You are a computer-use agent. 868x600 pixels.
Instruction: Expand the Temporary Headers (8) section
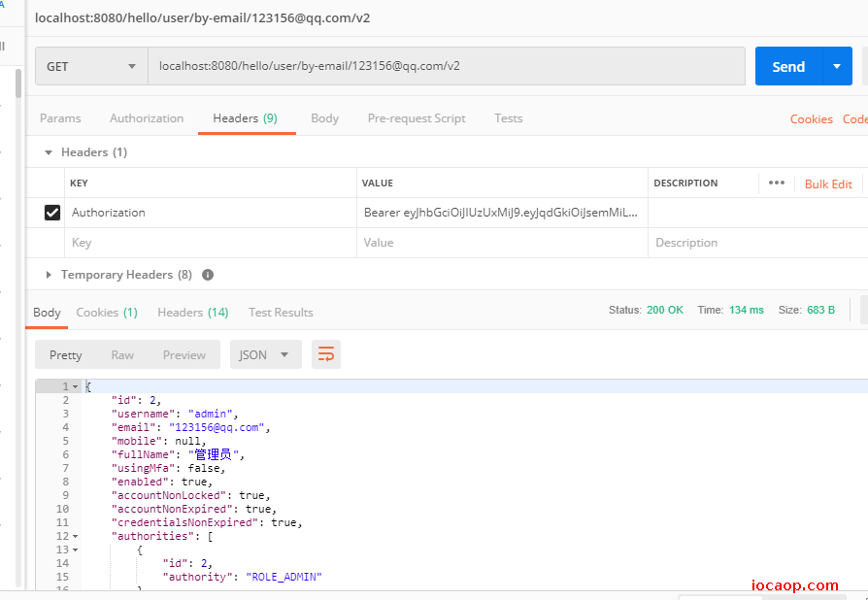tap(49, 275)
